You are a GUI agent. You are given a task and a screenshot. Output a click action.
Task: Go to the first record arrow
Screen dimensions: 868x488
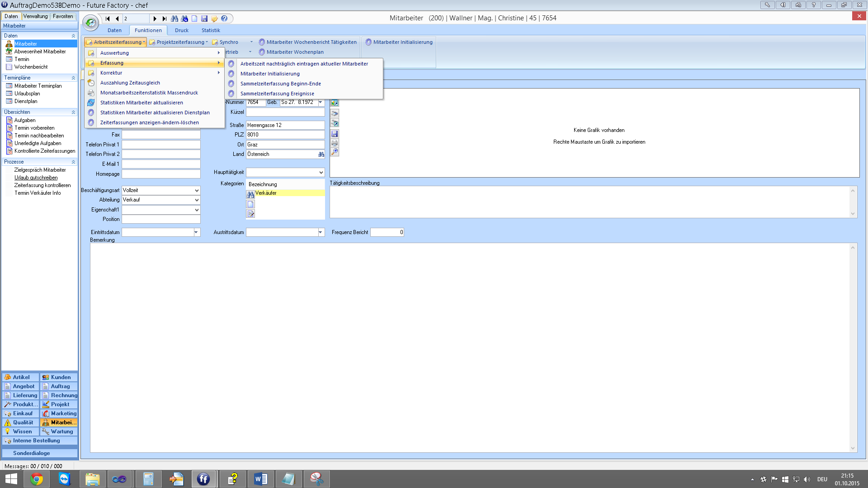point(108,19)
